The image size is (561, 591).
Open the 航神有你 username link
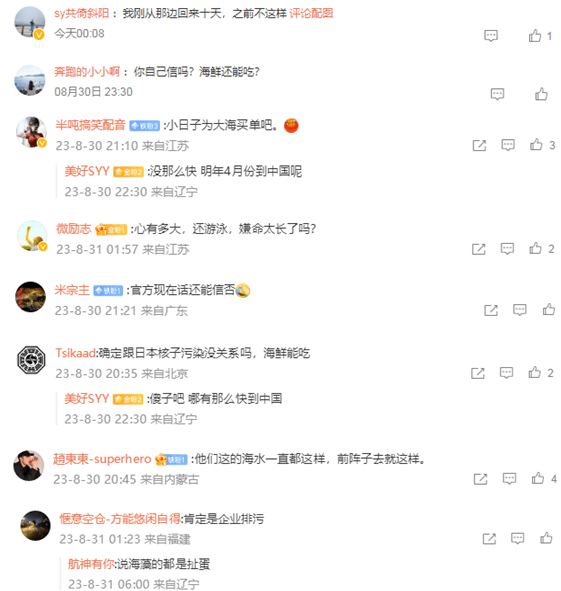[x=91, y=564]
